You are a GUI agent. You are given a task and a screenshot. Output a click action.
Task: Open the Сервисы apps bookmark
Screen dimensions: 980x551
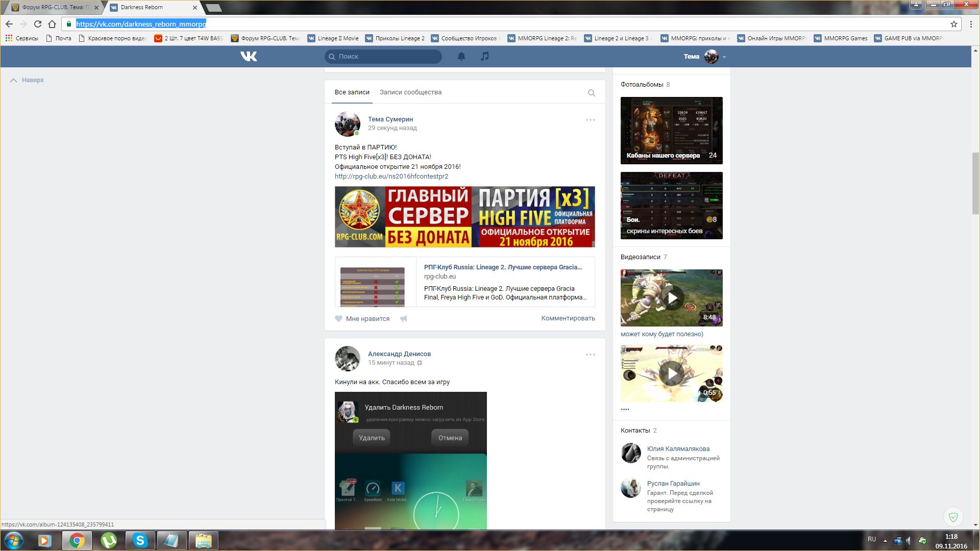[21, 38]
